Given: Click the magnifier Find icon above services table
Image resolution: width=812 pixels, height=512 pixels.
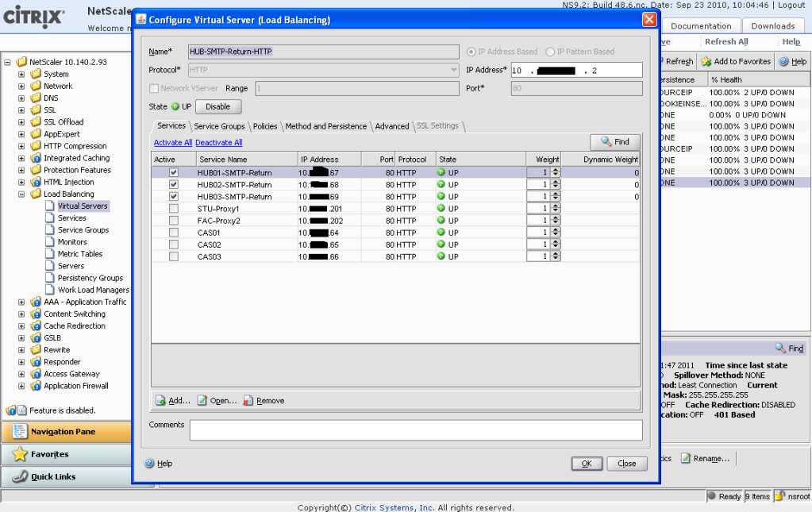Looking at the screenshot, I should coord(606,141).
